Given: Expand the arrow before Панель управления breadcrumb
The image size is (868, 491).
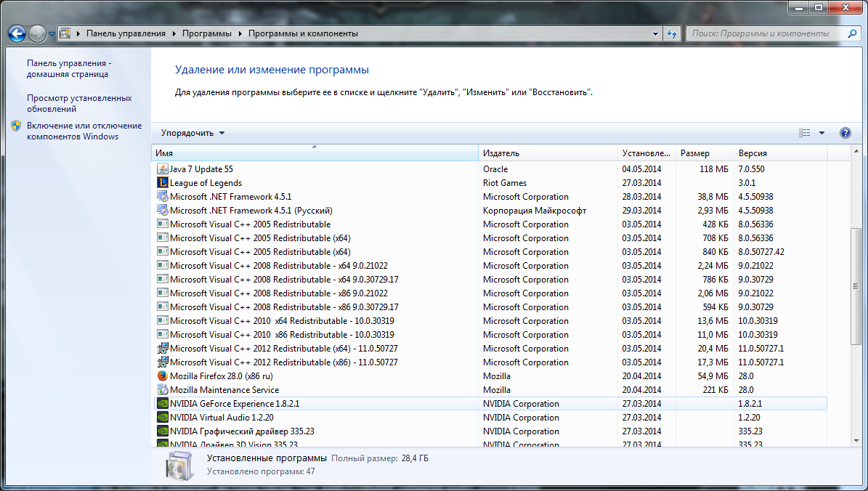Looking at the screenshot, I should click(78, 33).
